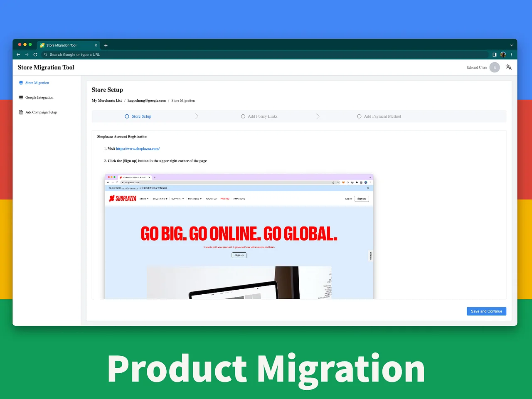The width and height of the screenshot is (532, 399).
Task: Click the Ads Campaign Setup document icon
Action: pyautogui.click(x=21, y=112)
